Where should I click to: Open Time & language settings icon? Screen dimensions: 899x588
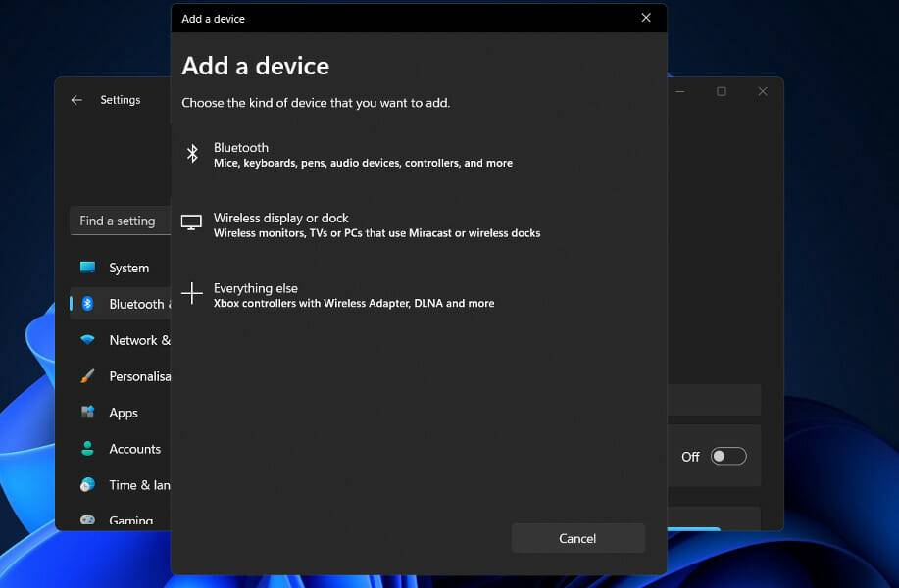(x=87, y=485)
